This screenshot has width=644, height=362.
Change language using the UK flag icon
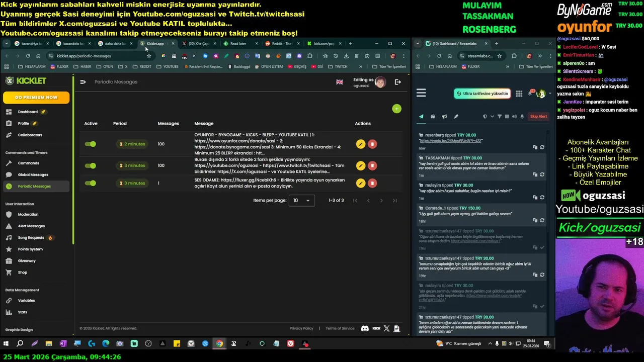(x=340, y=82)
